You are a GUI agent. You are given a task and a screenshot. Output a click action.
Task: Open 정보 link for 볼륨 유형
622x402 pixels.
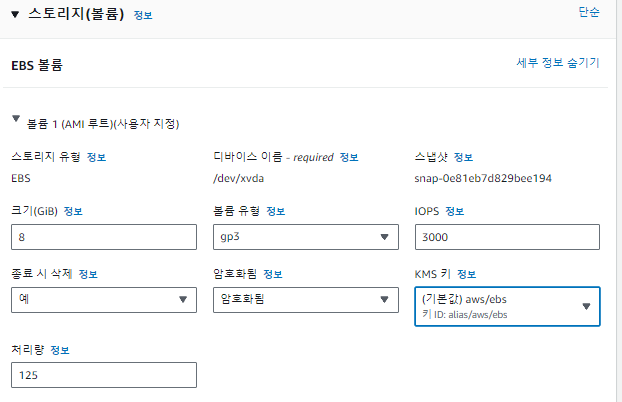(276, 211)
